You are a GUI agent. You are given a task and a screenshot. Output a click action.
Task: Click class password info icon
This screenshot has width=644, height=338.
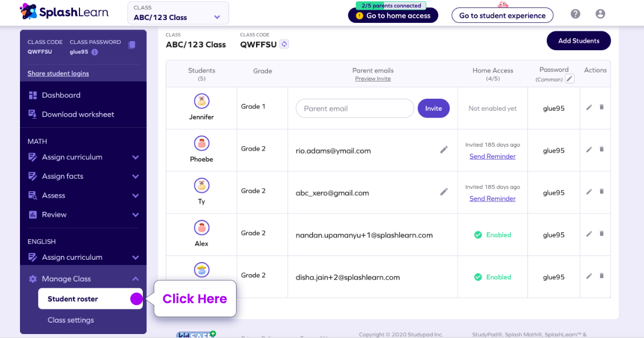(94, 52)
